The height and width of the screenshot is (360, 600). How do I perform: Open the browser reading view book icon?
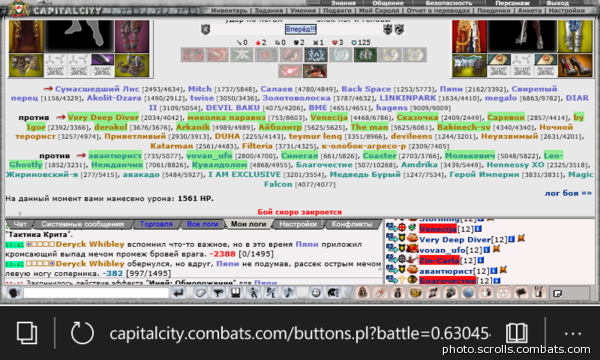[x=517, y=333]
